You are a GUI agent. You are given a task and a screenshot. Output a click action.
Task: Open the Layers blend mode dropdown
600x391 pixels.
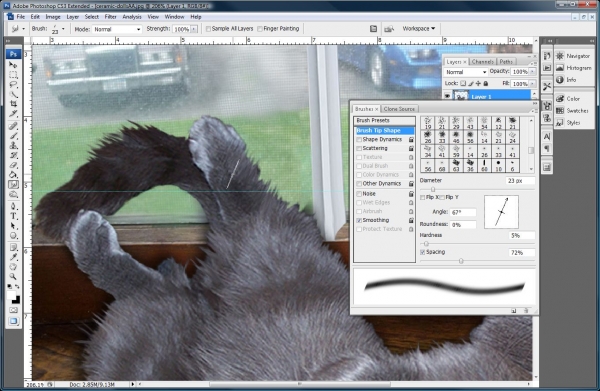(466, 72)
